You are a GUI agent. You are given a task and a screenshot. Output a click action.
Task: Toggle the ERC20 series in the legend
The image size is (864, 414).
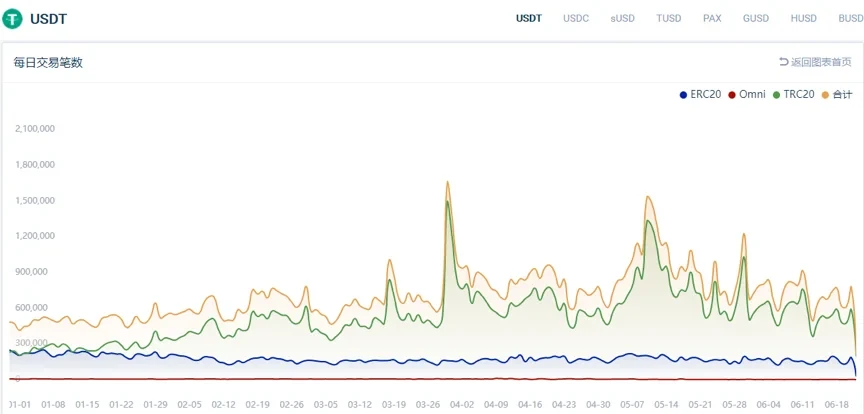(x=705, y=94)
